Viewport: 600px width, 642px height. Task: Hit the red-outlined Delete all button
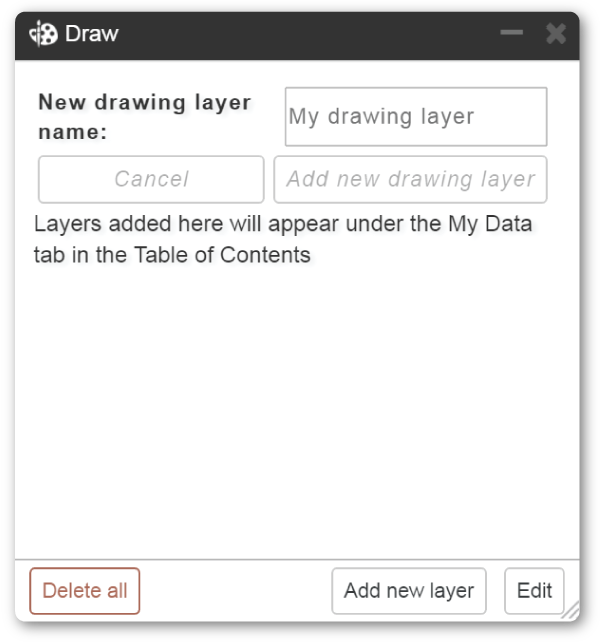click(x=85, y=591)
